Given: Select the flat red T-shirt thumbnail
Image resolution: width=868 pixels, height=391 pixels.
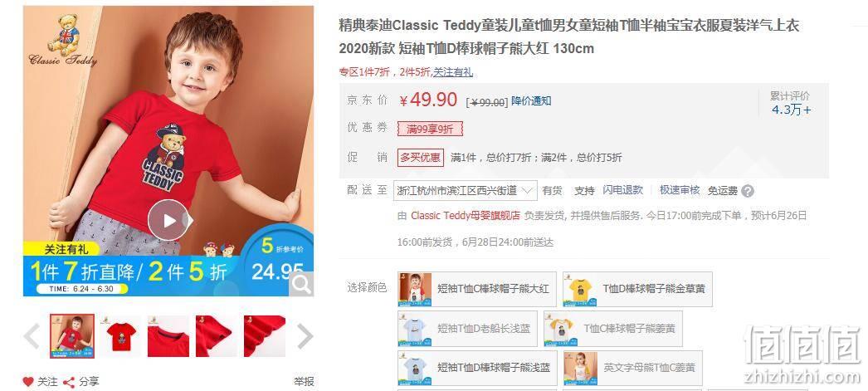Looking at the screenshot, I should (120, 336).
